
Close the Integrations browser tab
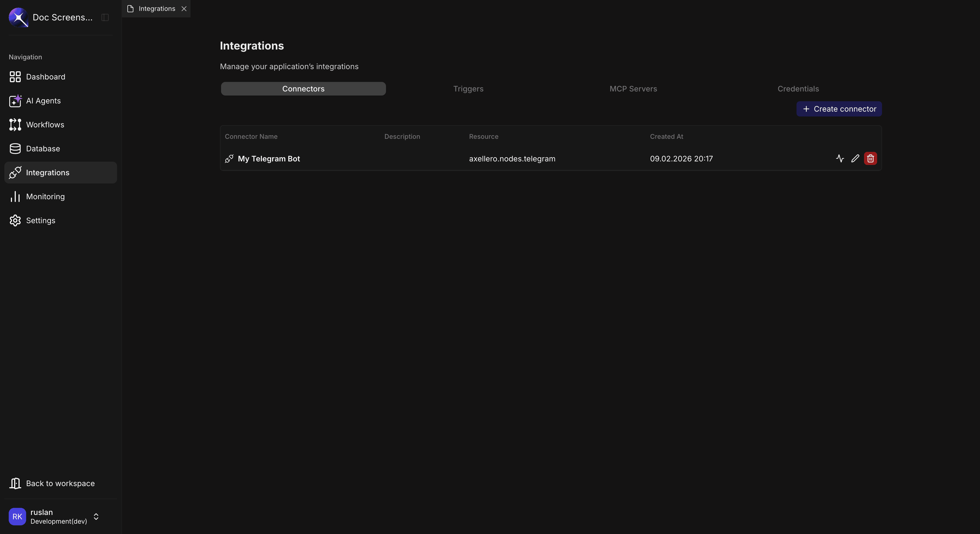click(x=185, y=8)
